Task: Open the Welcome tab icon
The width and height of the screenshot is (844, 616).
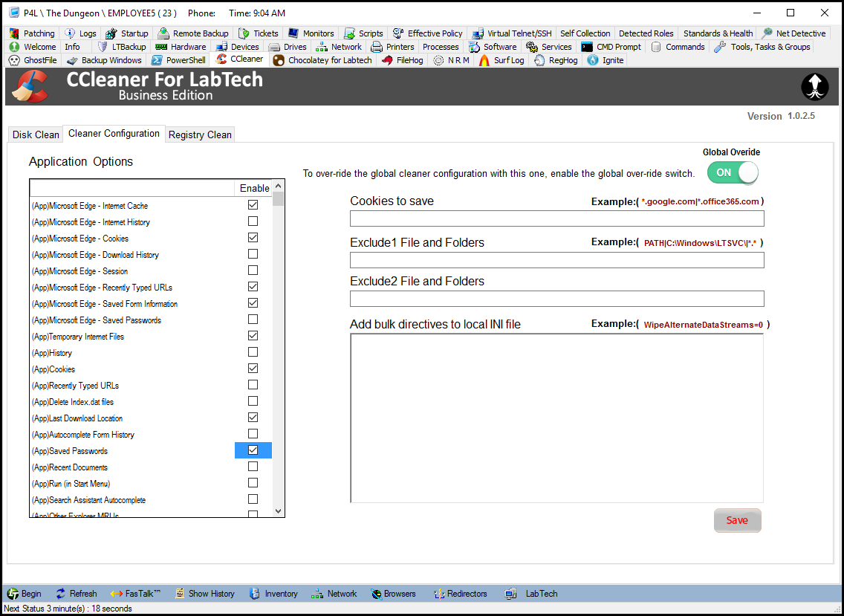Action: click(x=15, y=47)
